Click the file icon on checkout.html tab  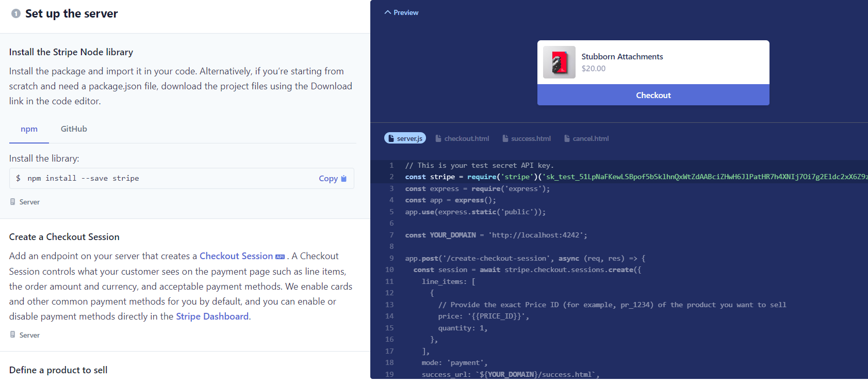click(438, 138)
